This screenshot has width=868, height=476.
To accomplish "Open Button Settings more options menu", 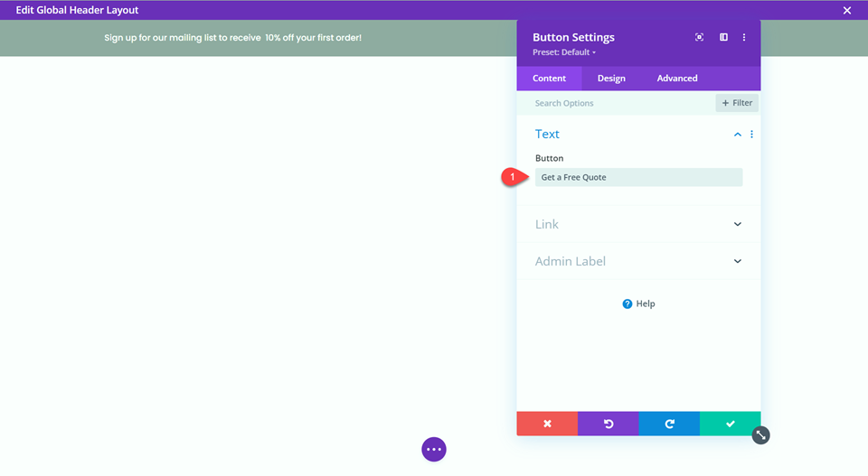I will pyautogui.click(x=744, y=37).
